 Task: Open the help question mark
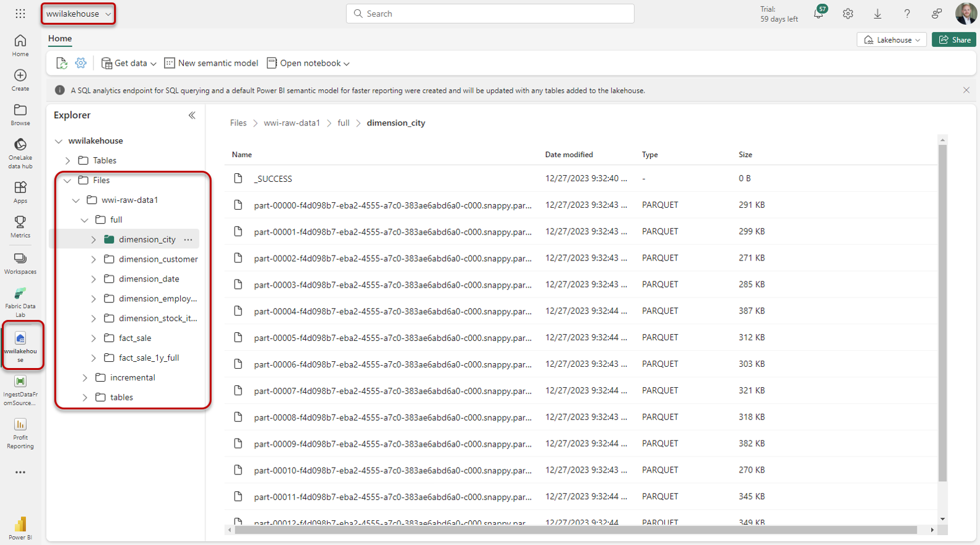[x=907, y=14]
